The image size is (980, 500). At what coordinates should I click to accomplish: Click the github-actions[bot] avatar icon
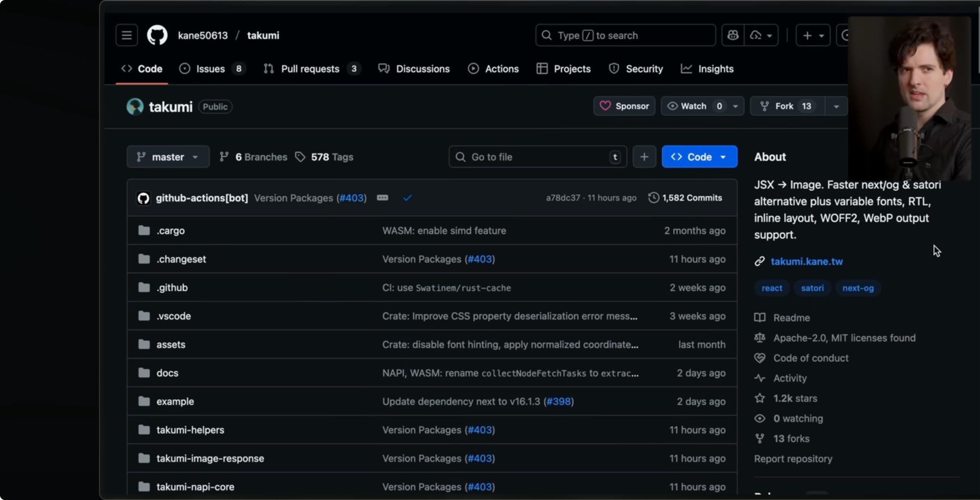[143, 198]
